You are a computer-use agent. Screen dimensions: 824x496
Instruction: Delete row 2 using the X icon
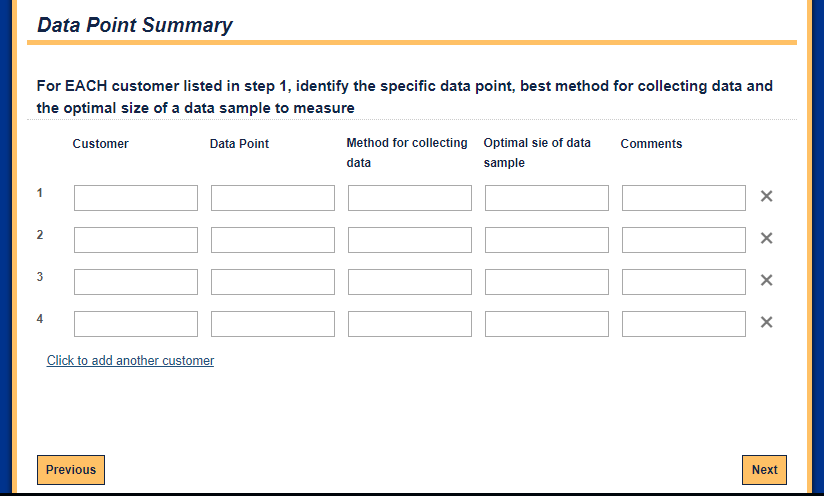[x=766, y=238]
